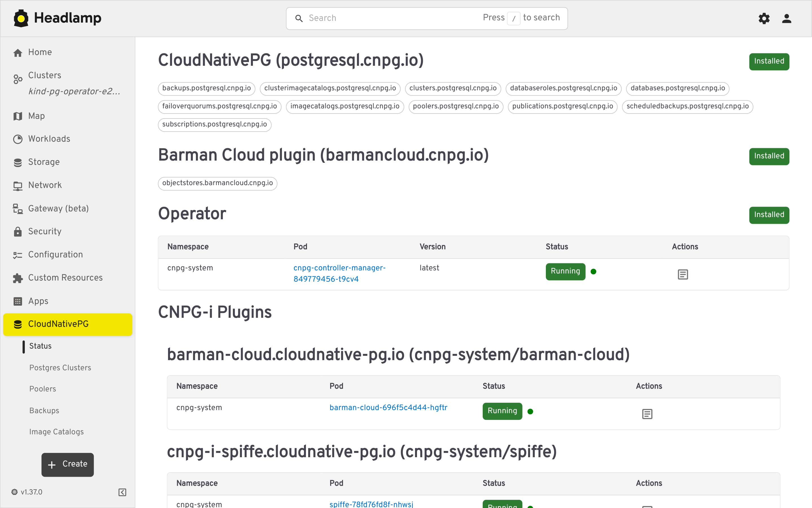
Task: Click the Operator table Version column header
Action: click(433, 247)
